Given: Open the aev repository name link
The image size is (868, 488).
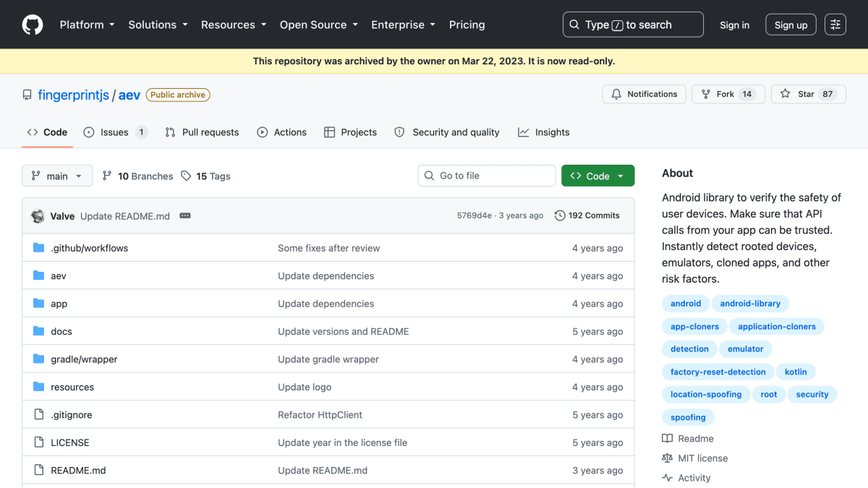Looking at the screenshot, I should point(129,95).
